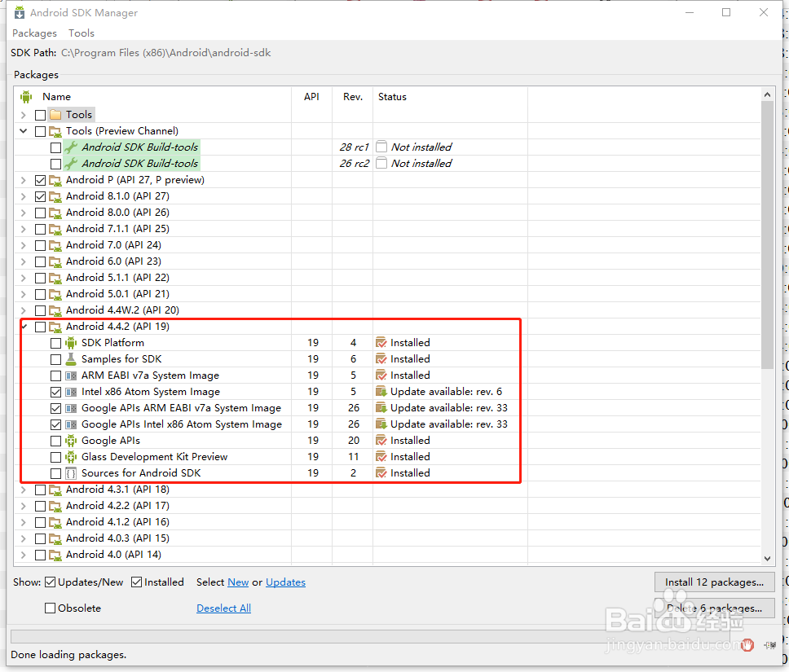Click the Updates selection link
This screenshot has height=672, width=789.
285,582
